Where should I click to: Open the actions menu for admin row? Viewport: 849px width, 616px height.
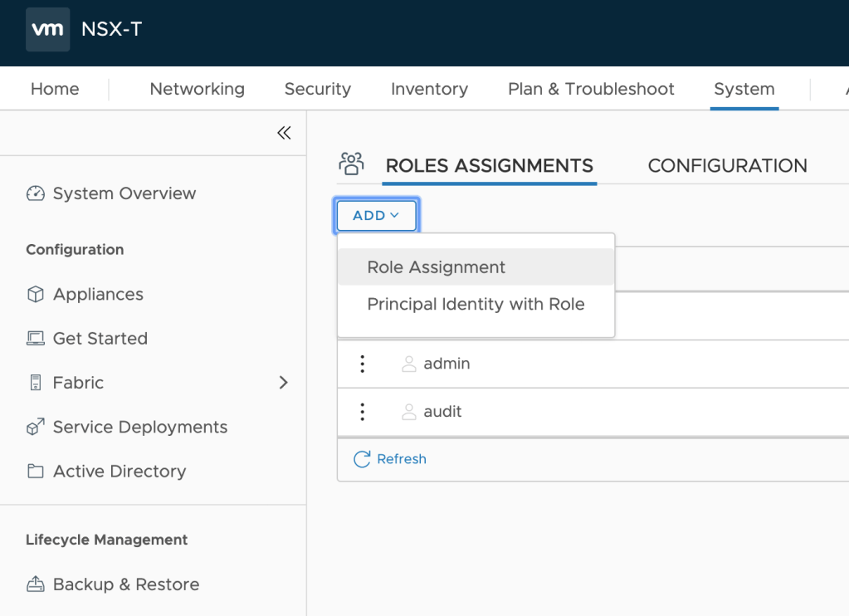(x=362, y=364)
